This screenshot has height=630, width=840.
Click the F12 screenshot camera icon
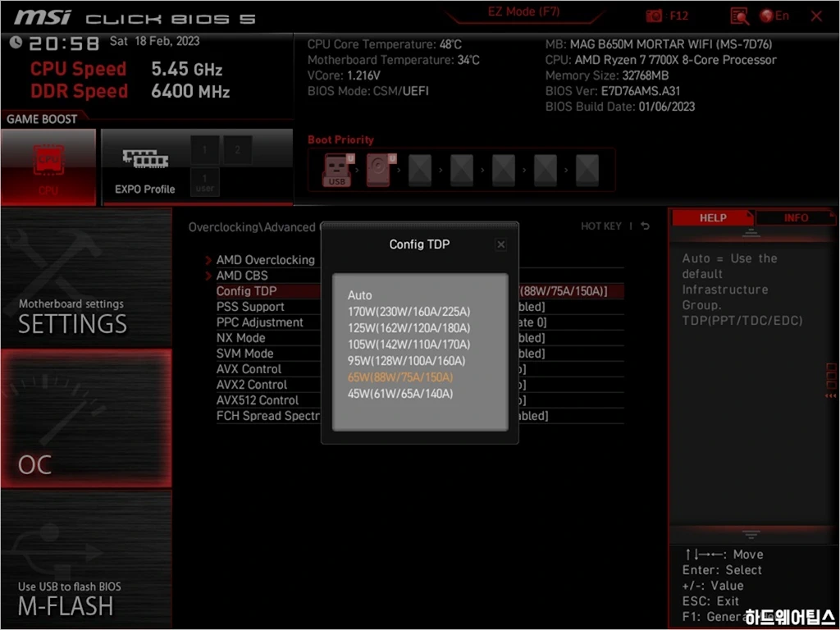pyautogui.click(x=654, y=16)
